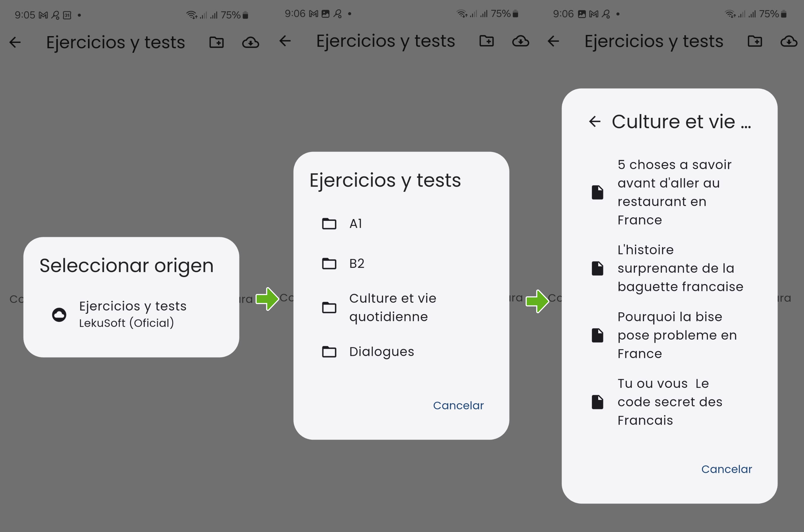
Task: Tap cloud download icon in first screen
Action: coord(251,42)
